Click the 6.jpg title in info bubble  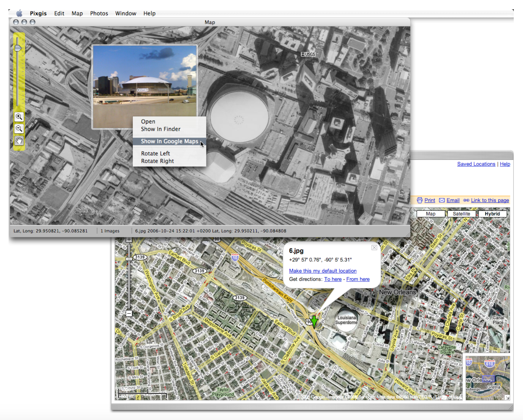[296, 251]
